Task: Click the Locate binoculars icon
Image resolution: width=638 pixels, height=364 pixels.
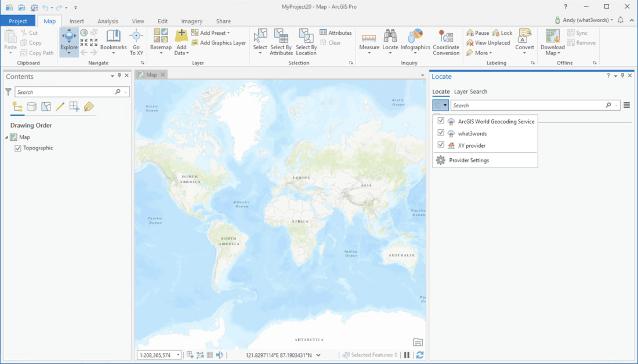Action: tap(390, 37)
